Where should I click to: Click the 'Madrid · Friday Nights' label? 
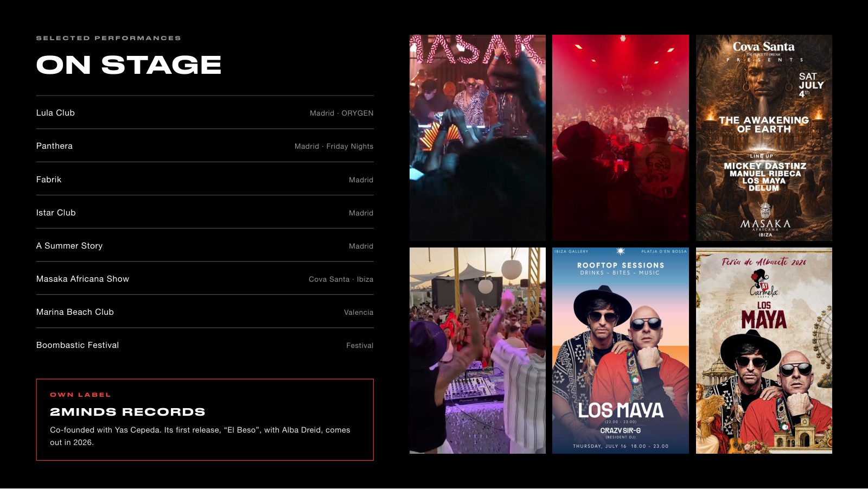pyautogui.click(x=334, y=147)
